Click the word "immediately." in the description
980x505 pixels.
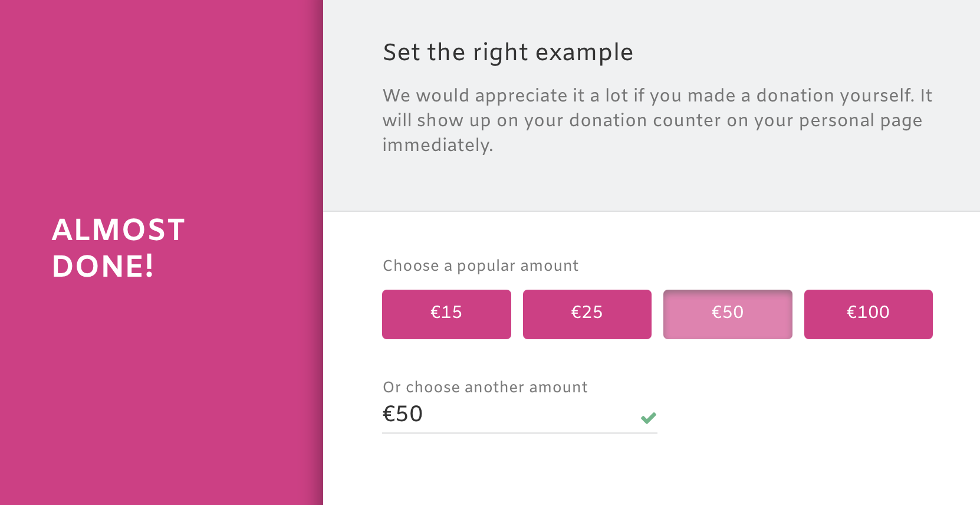point(438,145)
